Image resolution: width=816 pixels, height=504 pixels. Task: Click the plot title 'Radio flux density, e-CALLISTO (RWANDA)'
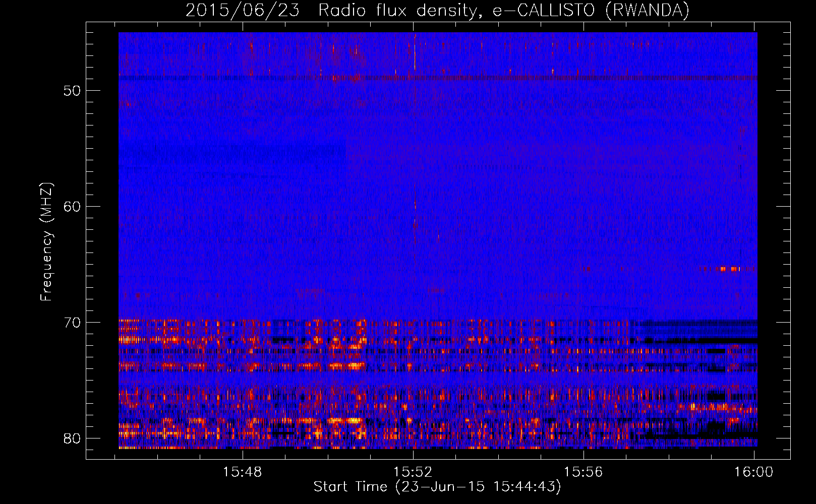click(x=504, y=11)
